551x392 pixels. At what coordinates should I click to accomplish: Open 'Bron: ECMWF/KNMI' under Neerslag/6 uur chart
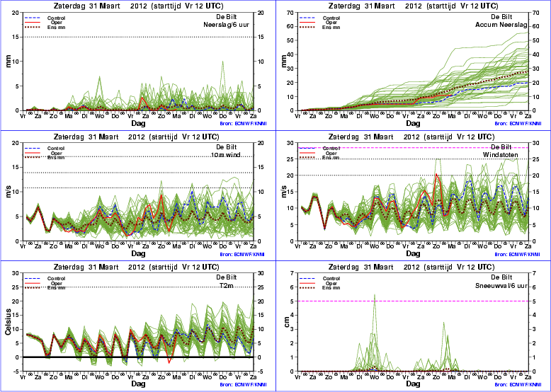click(243, 124)
